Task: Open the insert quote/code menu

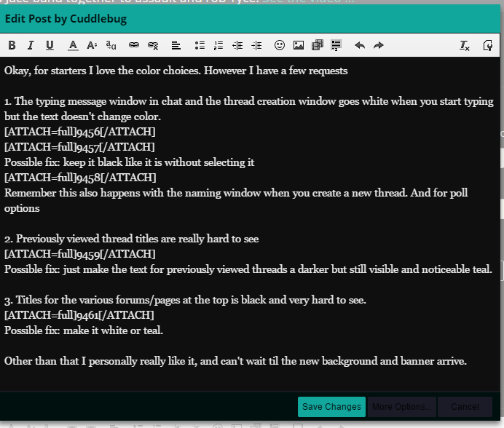Action: pos(336,45)
